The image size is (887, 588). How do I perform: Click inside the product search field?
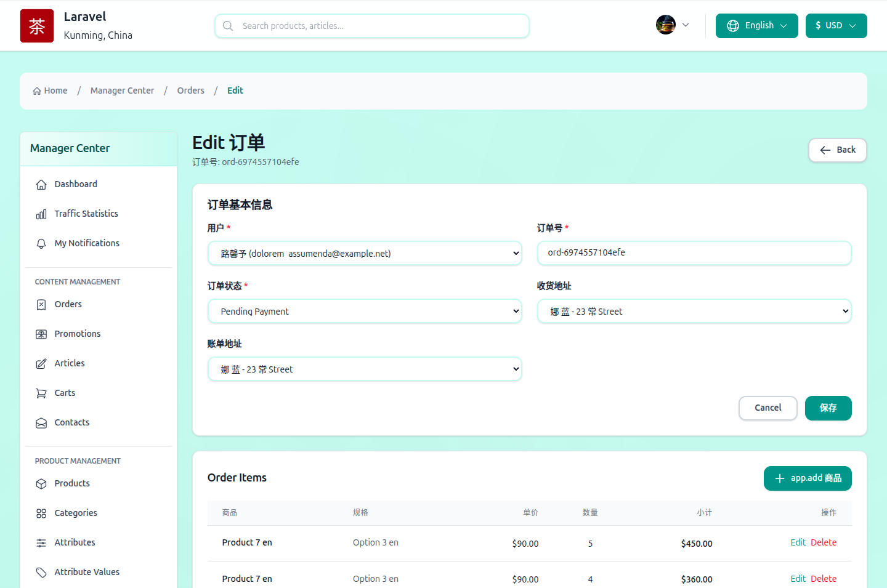[371, 25]
